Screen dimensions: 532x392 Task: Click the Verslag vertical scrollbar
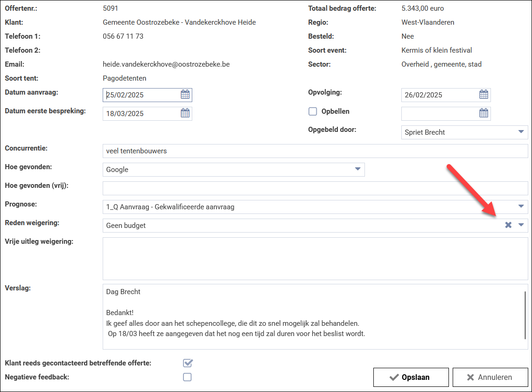click(525, 315)
